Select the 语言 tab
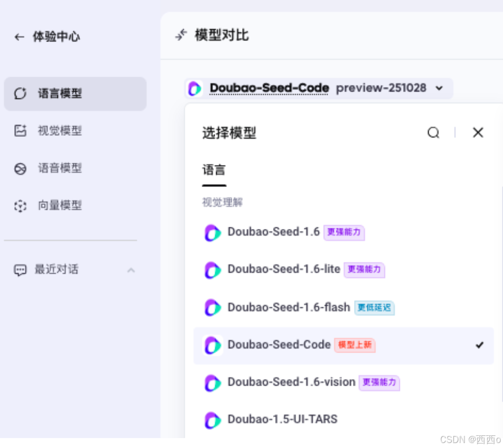The width and height of the screenshot is (503, 448). [x=214, y=170]
